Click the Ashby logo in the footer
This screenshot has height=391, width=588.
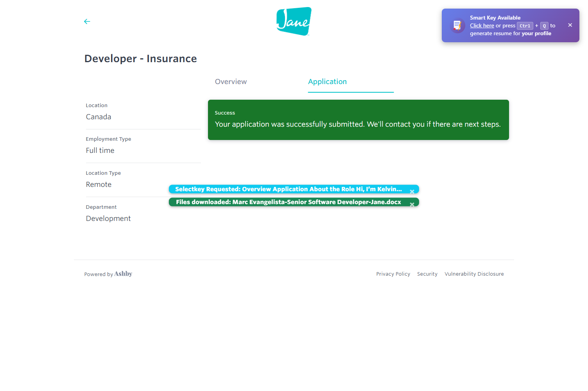123,274
